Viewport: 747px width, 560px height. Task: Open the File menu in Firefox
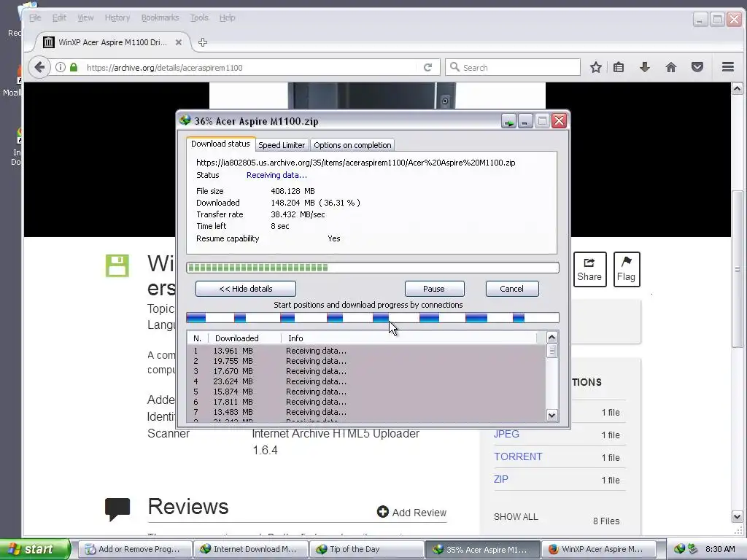[x=35, y=17]
